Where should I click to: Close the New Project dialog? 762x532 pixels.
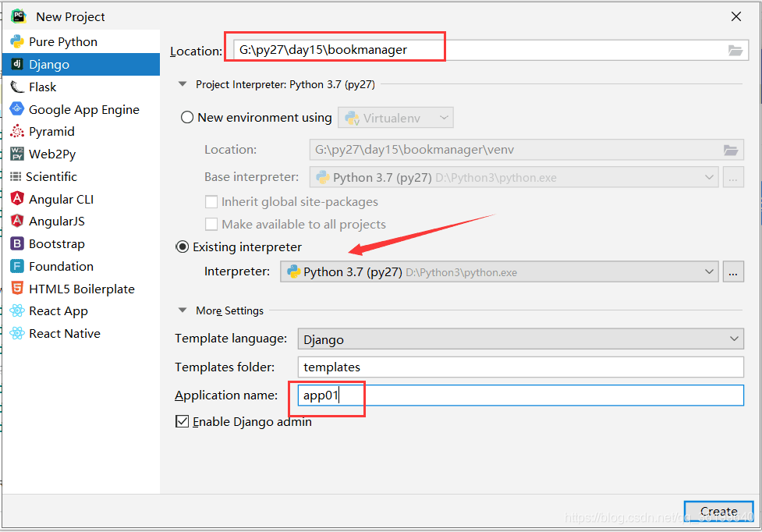point(736,16)
